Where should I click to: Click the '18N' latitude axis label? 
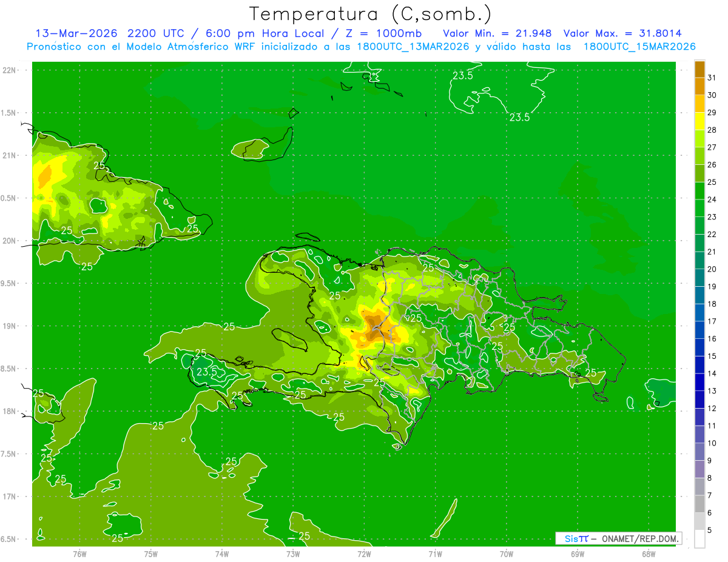9,411
